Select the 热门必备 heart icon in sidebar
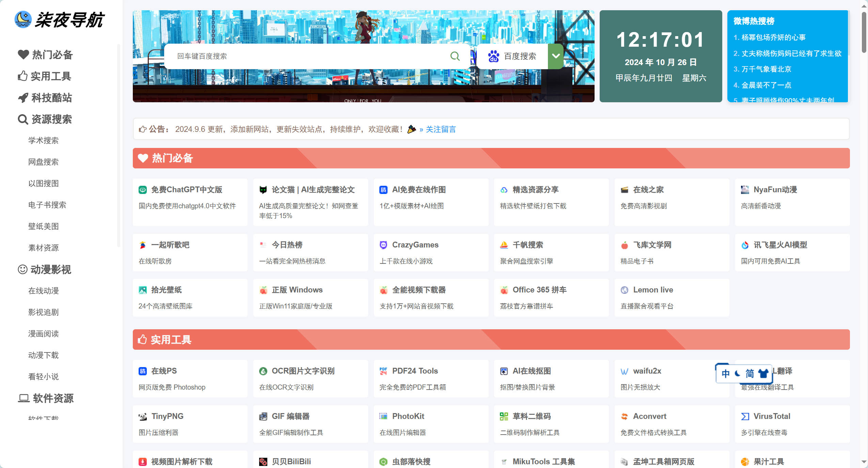Image resolution: width=868 pixels, height=468 pixels. (x=22, y=55)
